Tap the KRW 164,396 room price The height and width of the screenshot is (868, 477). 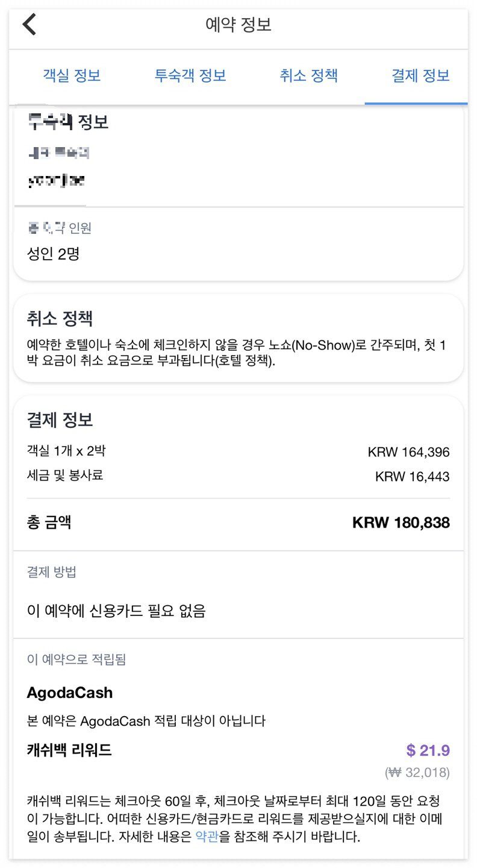click(408, 452)
